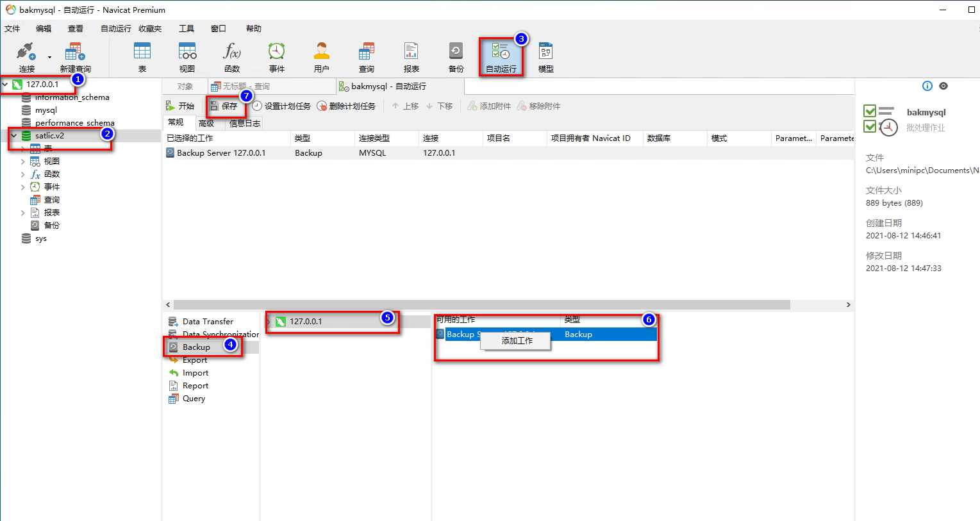This screenshot has width=980, height=521.
Task: Open the 查看 menu
Action: (x=76, y=28)
